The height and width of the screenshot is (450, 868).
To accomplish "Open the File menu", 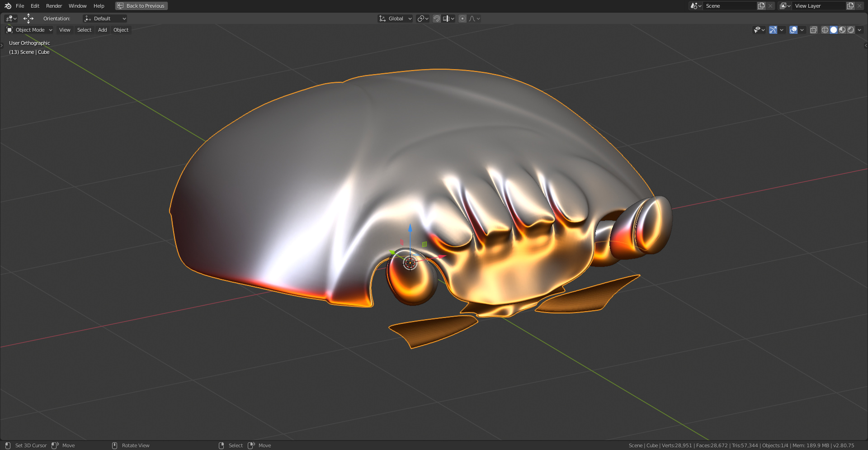I will pyautogui.click(x=20, y=6).
